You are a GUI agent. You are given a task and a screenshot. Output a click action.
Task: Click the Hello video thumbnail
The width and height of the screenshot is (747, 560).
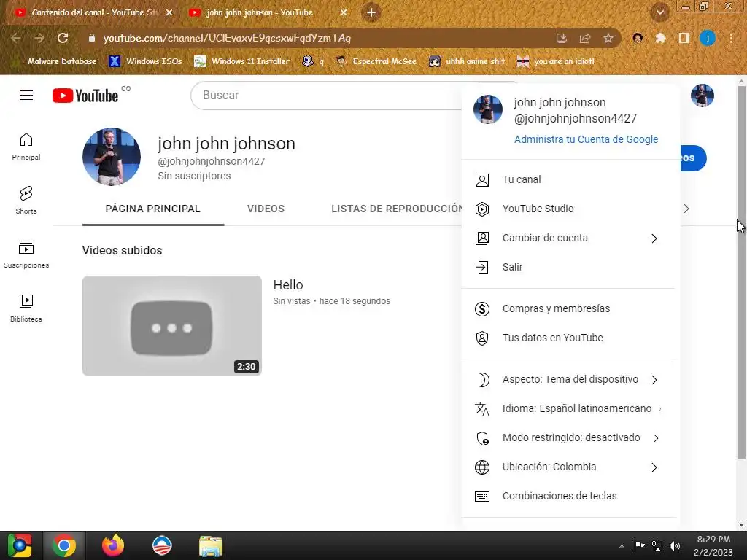coord(172,326)
